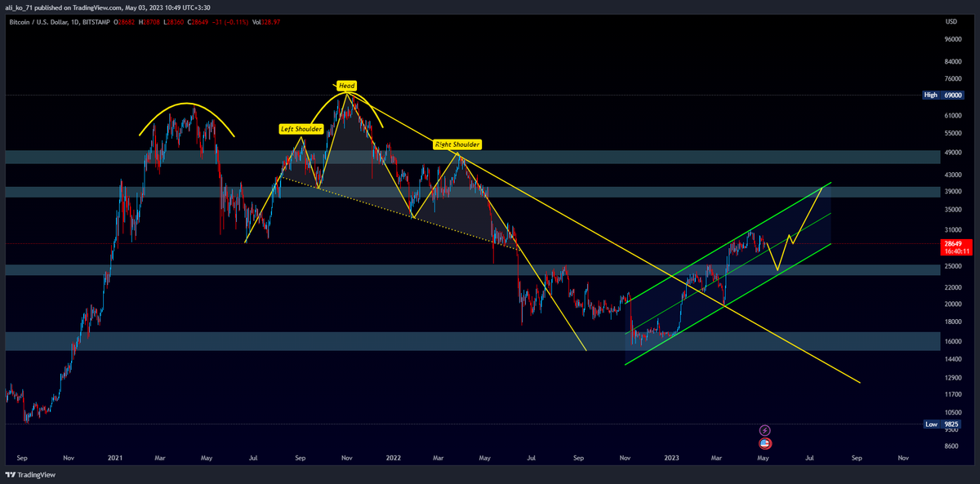
Task: Click the Nov label at far right of time axis
Action: (x=903, y=459)
